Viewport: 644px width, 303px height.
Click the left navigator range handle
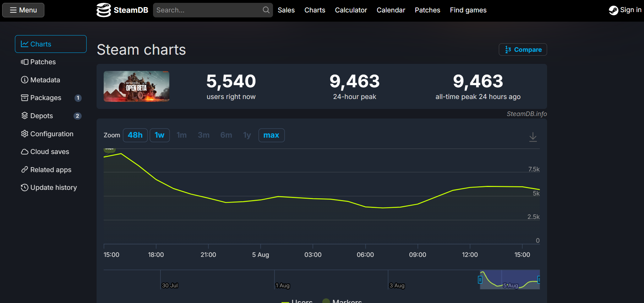[x=480, y=280]
